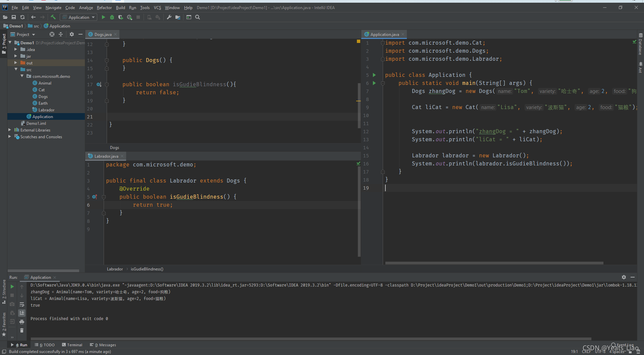The image size is (644, 355).
Task: Toggle scroll to end in Run console
Action: (22, 313)
